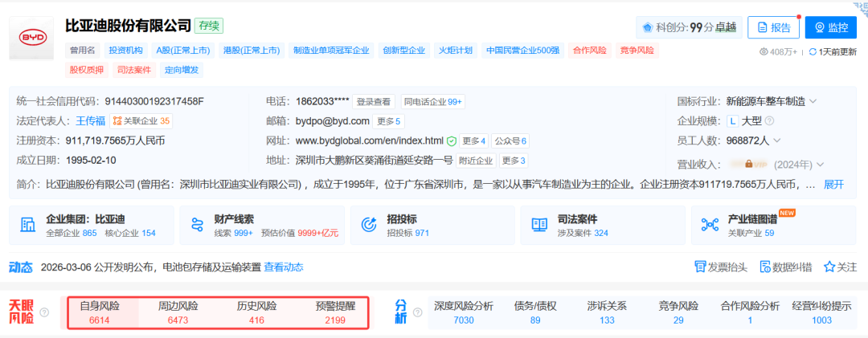Expand company intro with 展开

coord(834,184)
